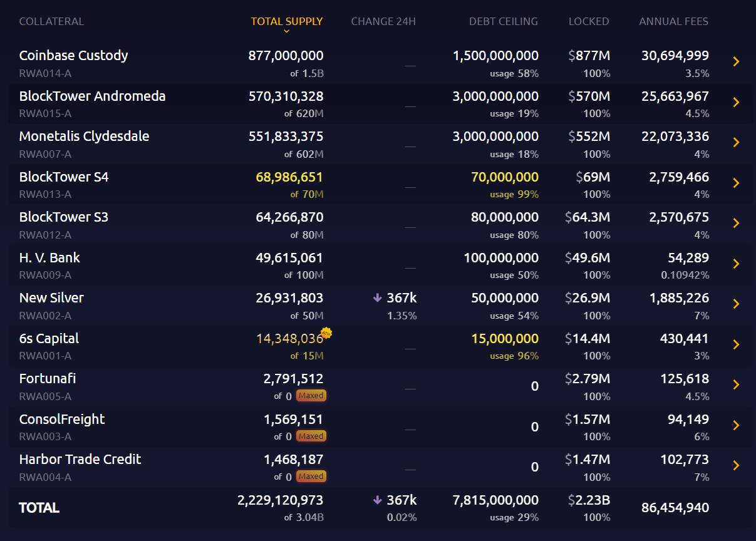Open the Monetalis Clydesdale collateral name

(x=85, y=137)
